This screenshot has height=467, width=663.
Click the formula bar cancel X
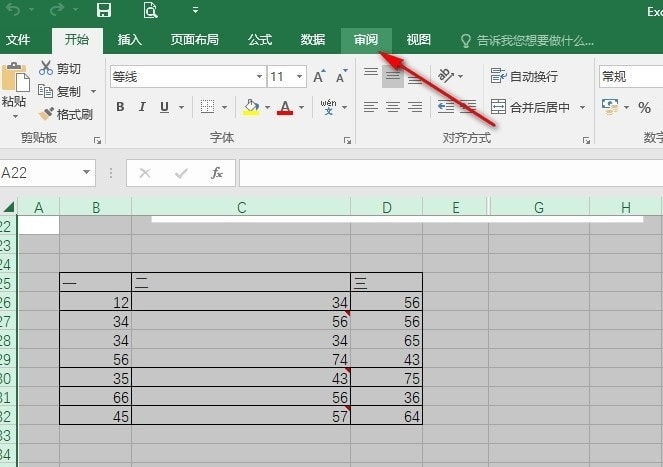tap(145, 173)
